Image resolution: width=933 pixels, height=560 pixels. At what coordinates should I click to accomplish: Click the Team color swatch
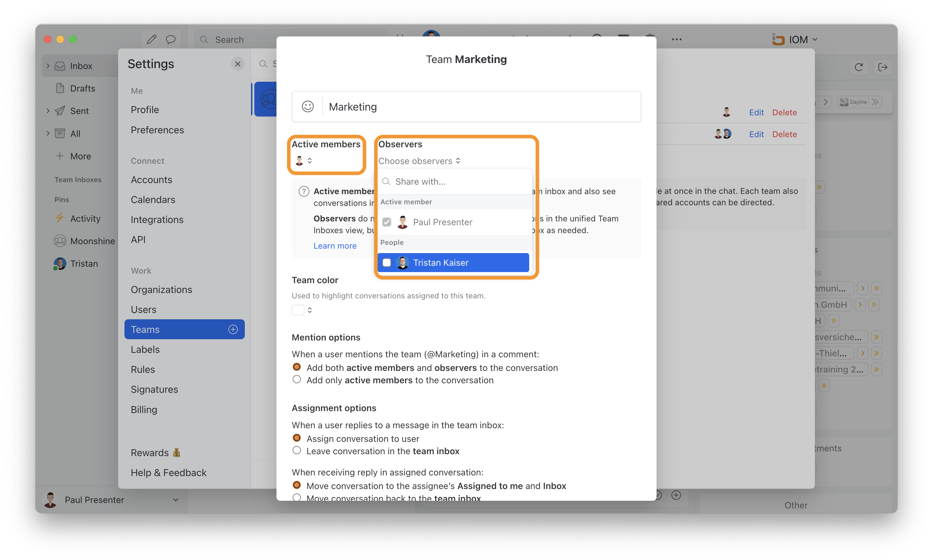[298, 310]
